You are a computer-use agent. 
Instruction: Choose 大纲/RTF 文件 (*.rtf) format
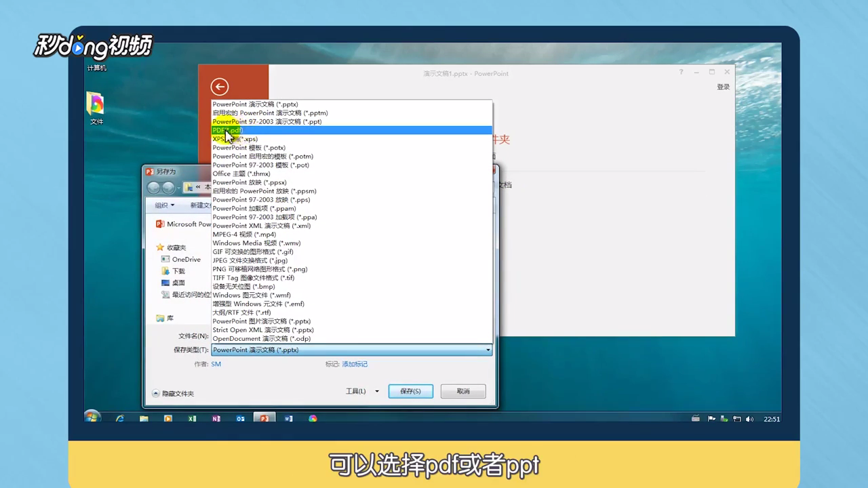point(351,312)
